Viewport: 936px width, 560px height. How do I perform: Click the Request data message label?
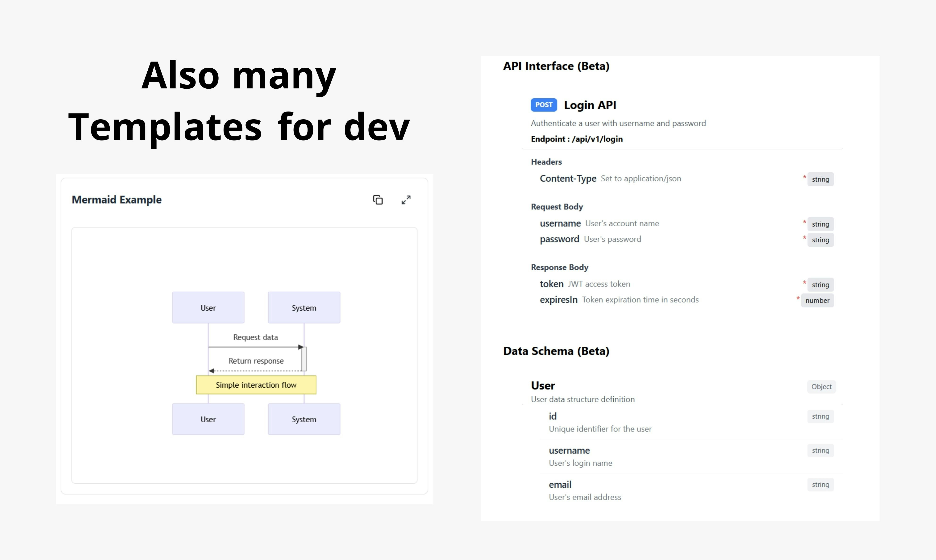[255, 337]
